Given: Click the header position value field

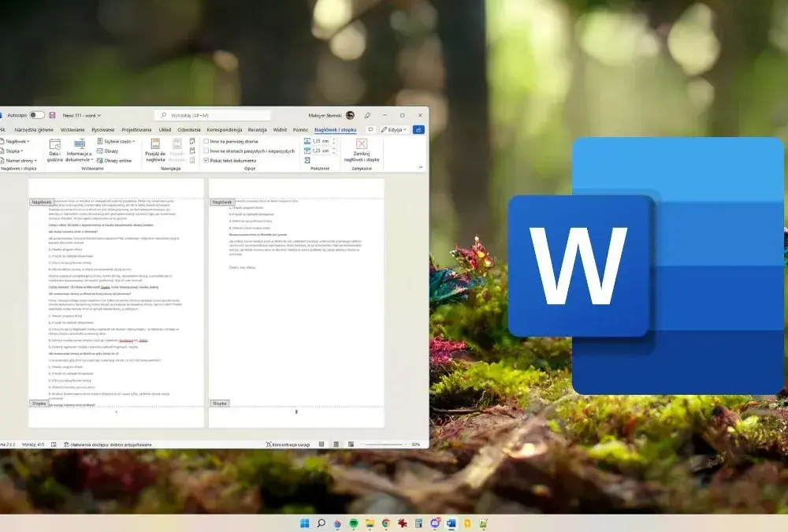Looking at the screenshot, I should 322,141.
